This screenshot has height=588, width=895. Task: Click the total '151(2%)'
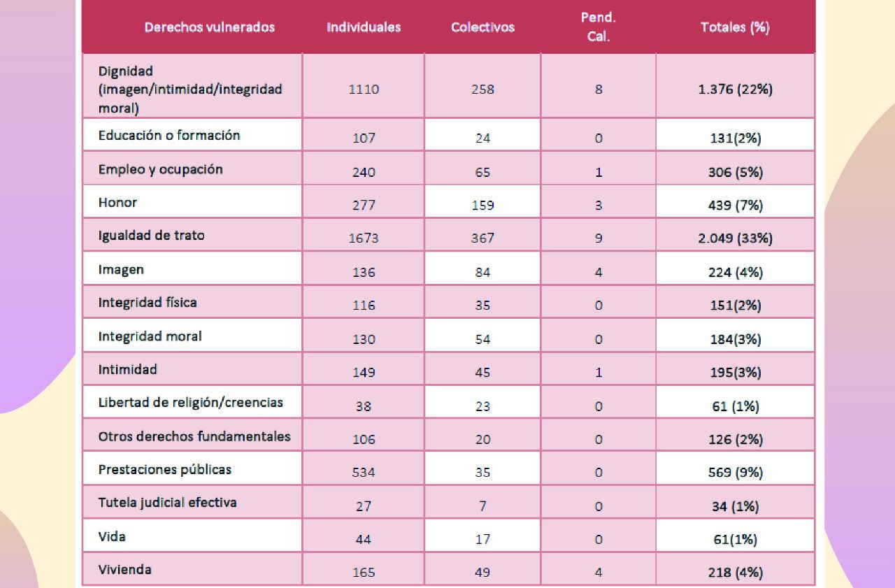click(x=735, y=306)
